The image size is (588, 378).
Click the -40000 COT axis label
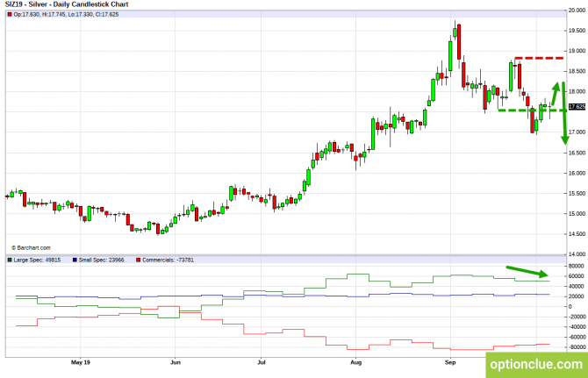(x=577, y=327)
